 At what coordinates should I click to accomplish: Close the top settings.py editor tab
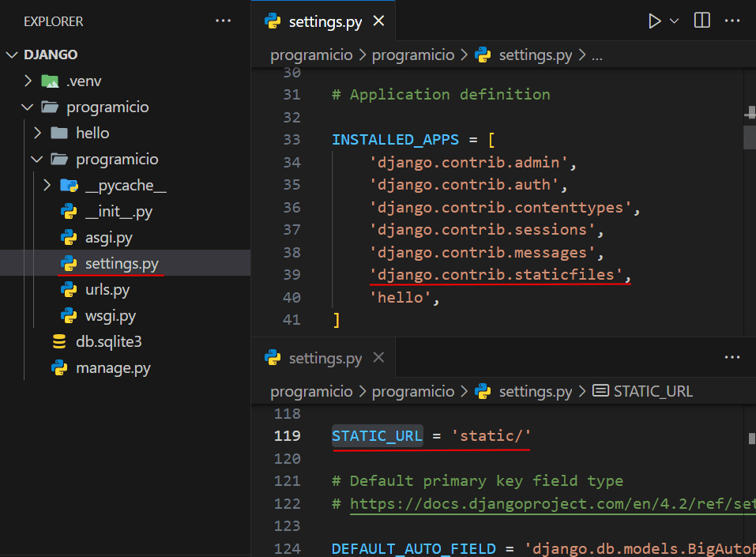[379, 21]
